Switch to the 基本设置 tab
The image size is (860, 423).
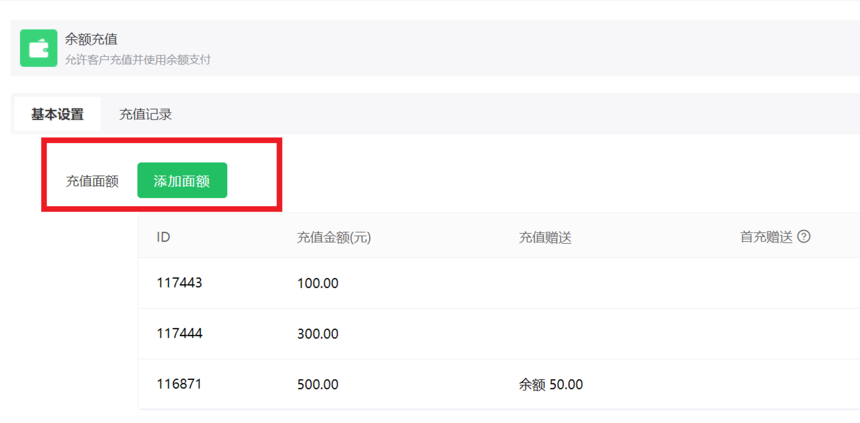click(x=58, y=114)
